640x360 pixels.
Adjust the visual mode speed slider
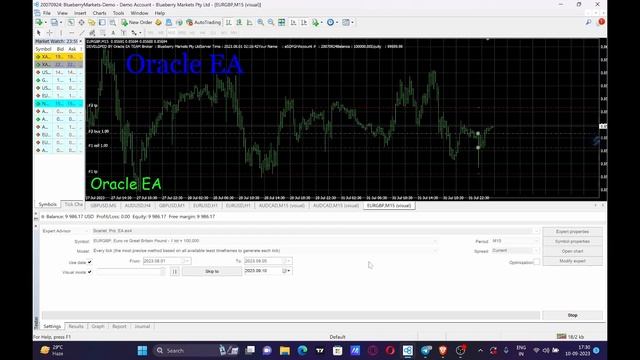pos(131,271)
